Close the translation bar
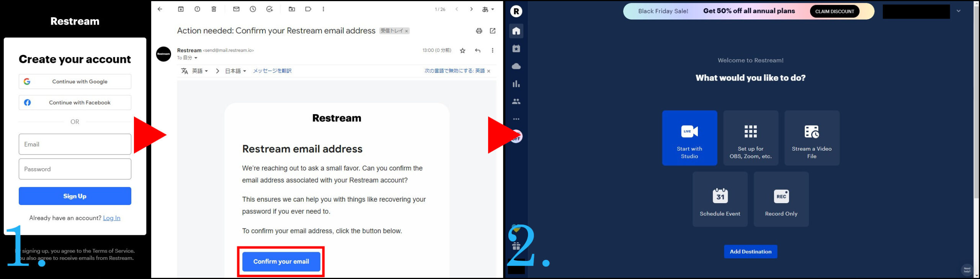The image size is (980, 279). click(x=488, y=71)
